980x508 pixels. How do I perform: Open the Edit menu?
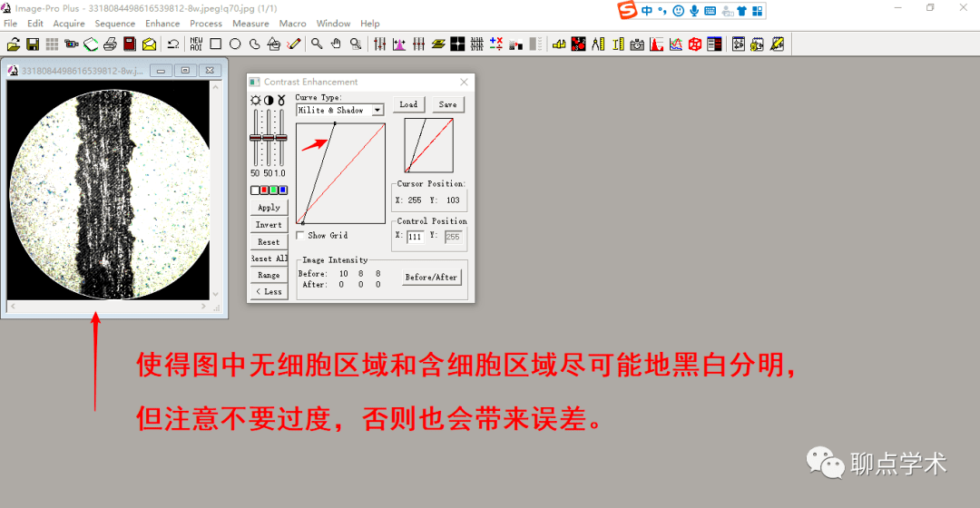click(x=35, y=23)
